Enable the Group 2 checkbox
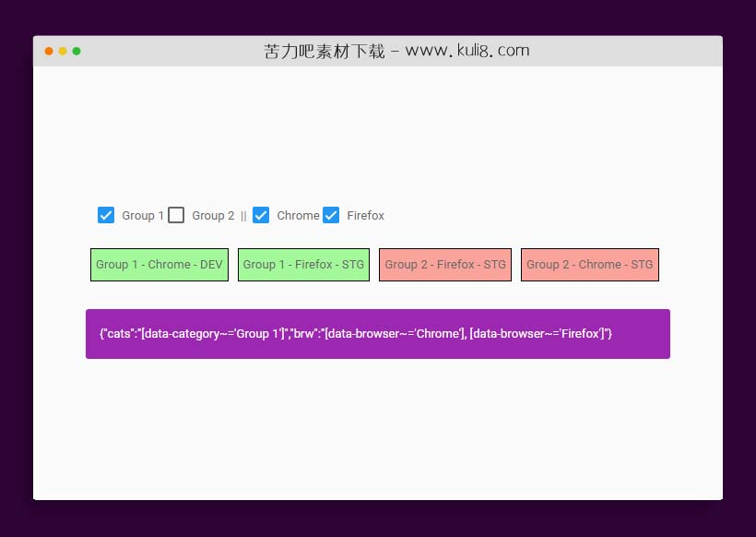This screenshot has height=537, width=756. (175, 215)
